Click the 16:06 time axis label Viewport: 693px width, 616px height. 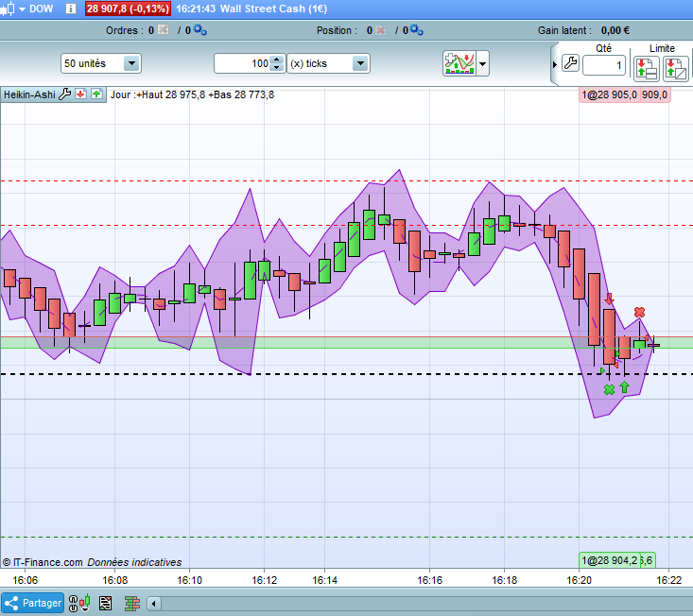pyautogui.click(x=26, y=580)
